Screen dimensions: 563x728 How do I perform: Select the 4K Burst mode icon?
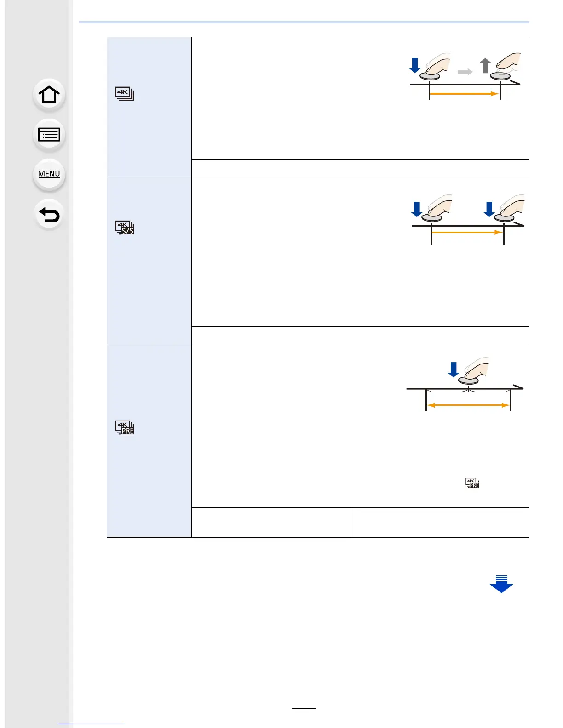(x=125, y=94)
